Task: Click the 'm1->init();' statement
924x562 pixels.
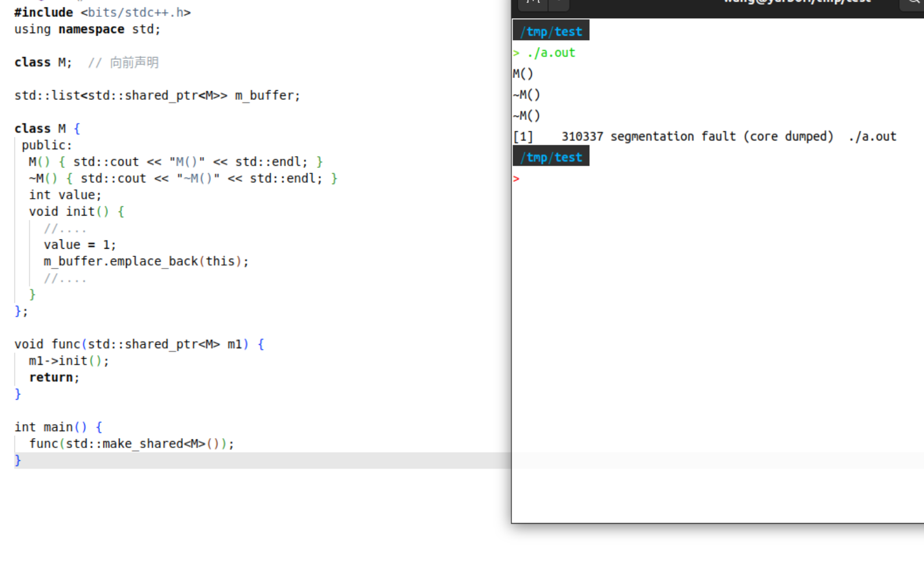Action: [69, 361]
